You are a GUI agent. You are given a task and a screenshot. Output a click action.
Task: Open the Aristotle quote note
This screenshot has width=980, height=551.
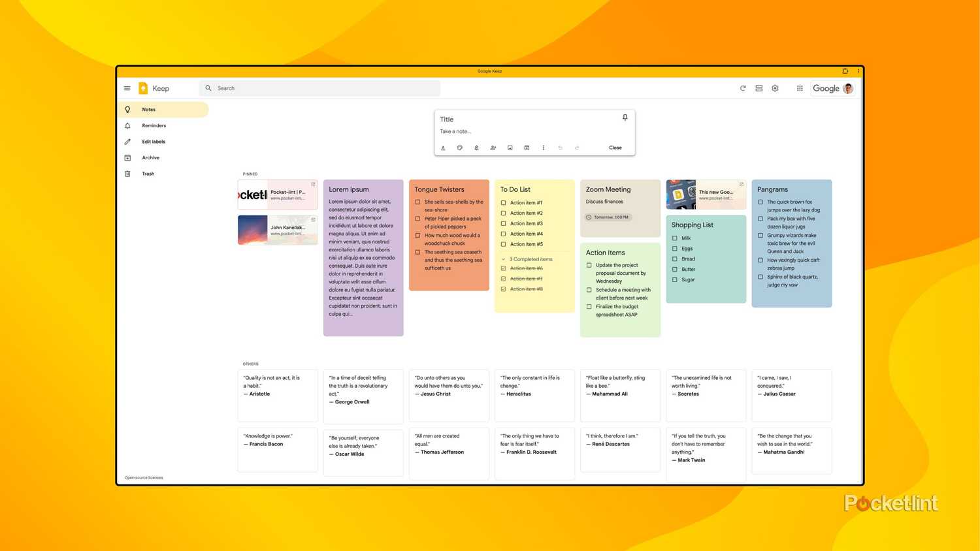coord(278,396)
